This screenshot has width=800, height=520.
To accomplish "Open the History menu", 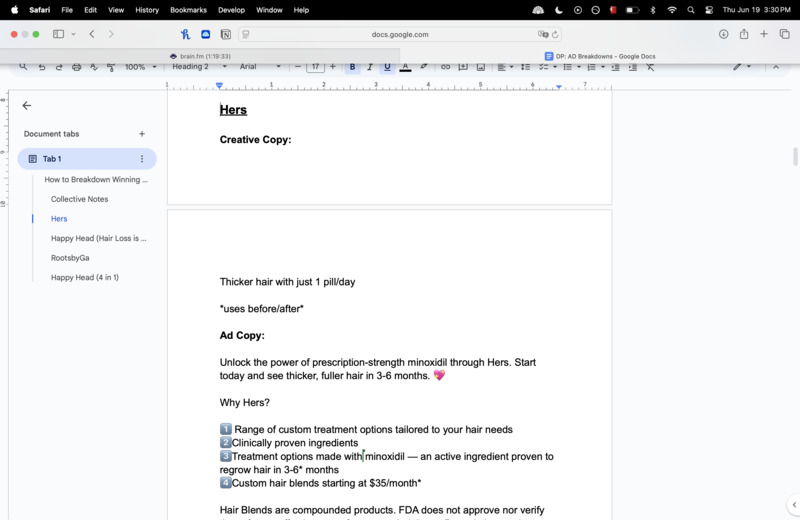I will [x=147, y=10].
